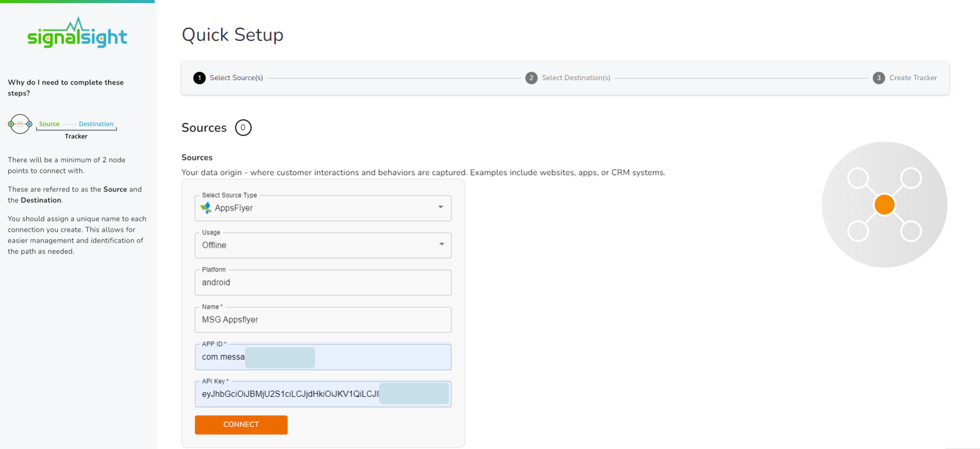Click the Tracker label under diagram
The image size is (980, 449).
point(76,136)
